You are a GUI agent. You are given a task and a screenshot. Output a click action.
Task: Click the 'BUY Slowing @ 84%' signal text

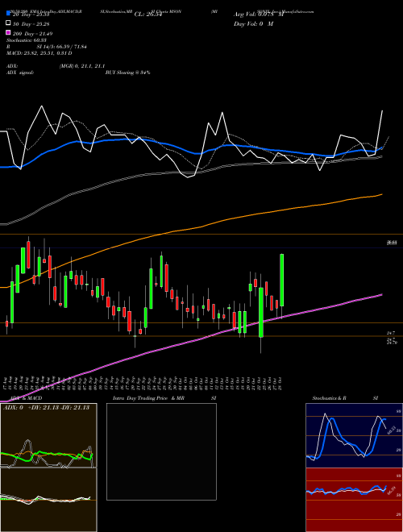(127, 73)
